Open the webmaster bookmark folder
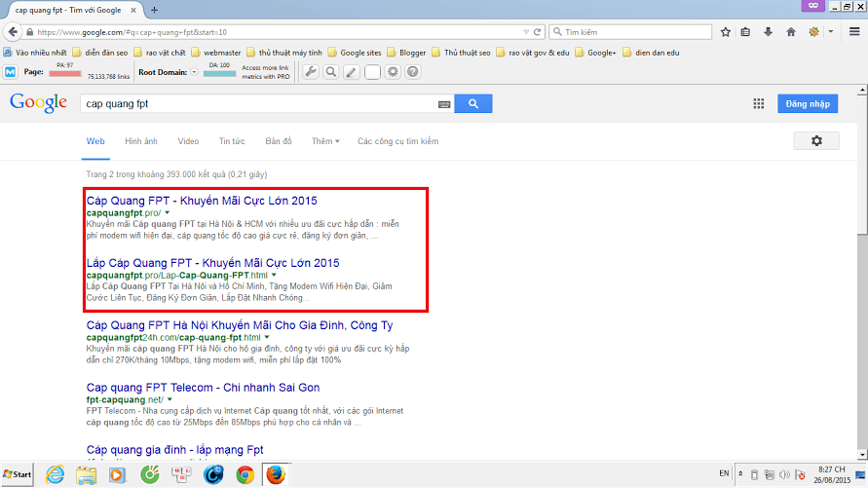The width and height of the screenshot is (868, 488). [x=216, y=53]
